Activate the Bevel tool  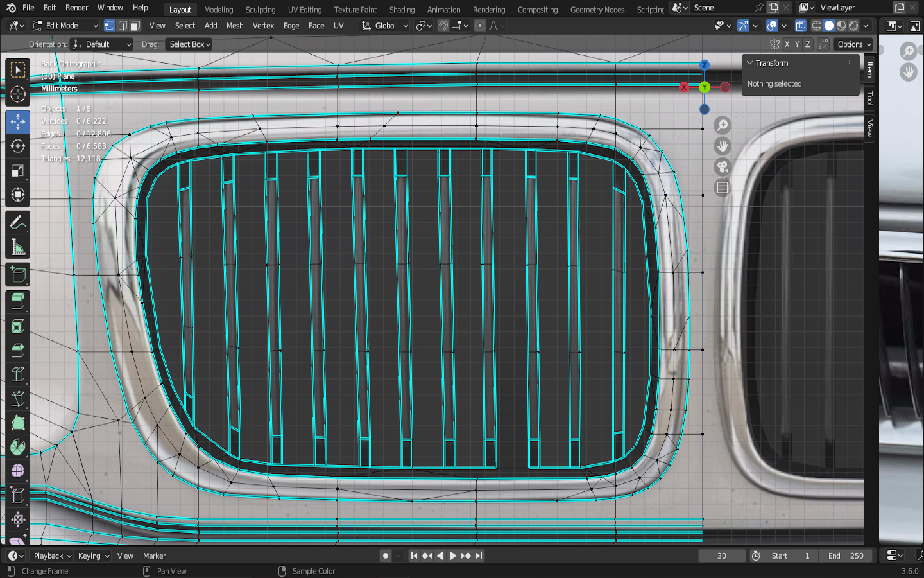(18, 351)
